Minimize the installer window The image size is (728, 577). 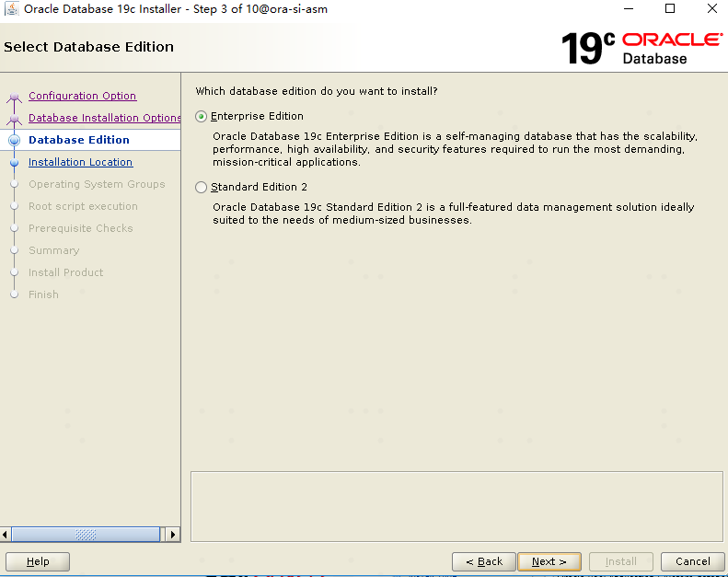(x=629, y=9)
